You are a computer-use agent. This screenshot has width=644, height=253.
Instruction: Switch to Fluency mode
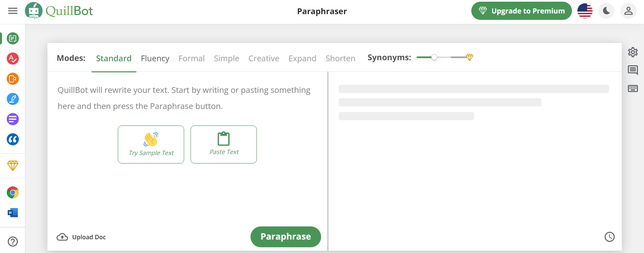(155, 58)
